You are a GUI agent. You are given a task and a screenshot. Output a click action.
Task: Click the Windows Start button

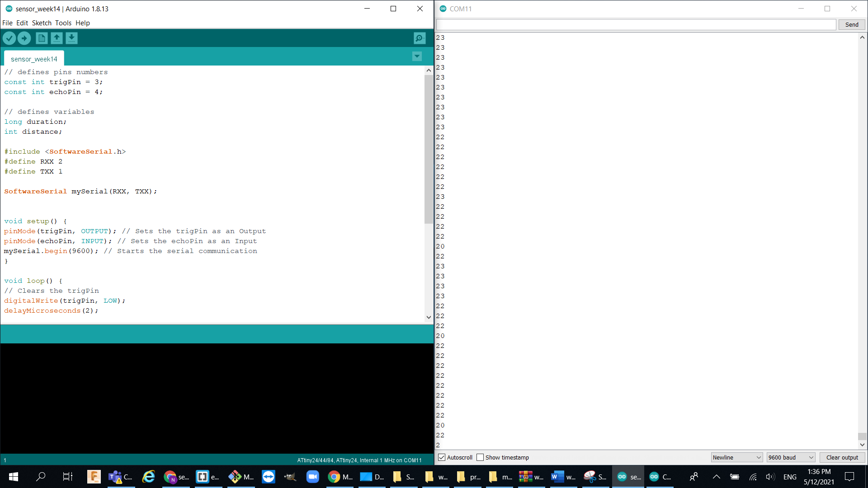[x=14, y=477]
